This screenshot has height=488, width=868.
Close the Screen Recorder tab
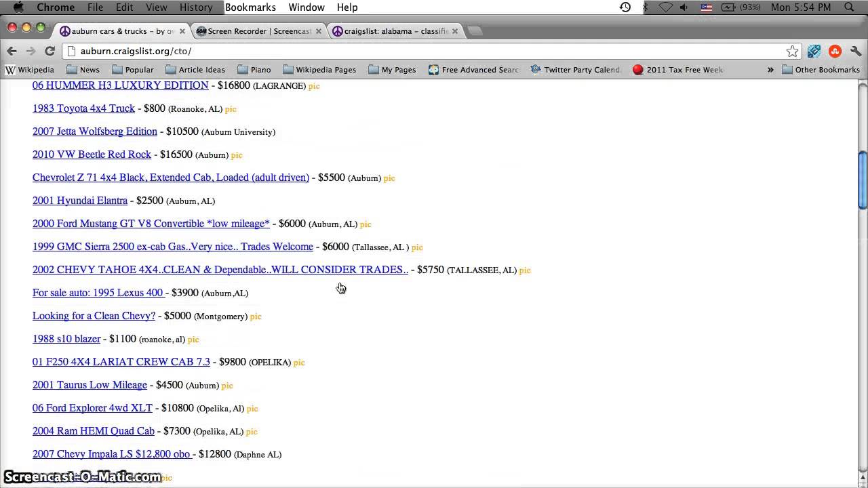(x=319, y=31)
